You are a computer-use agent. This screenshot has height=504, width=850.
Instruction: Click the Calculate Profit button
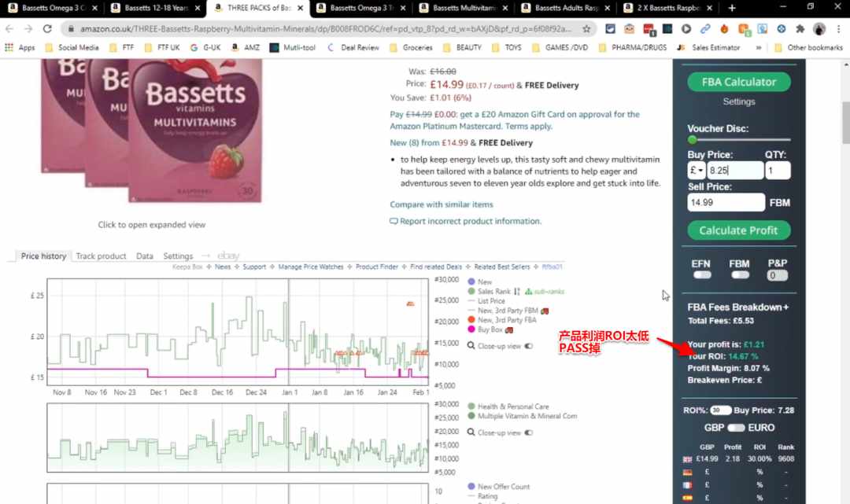(739, 230)
